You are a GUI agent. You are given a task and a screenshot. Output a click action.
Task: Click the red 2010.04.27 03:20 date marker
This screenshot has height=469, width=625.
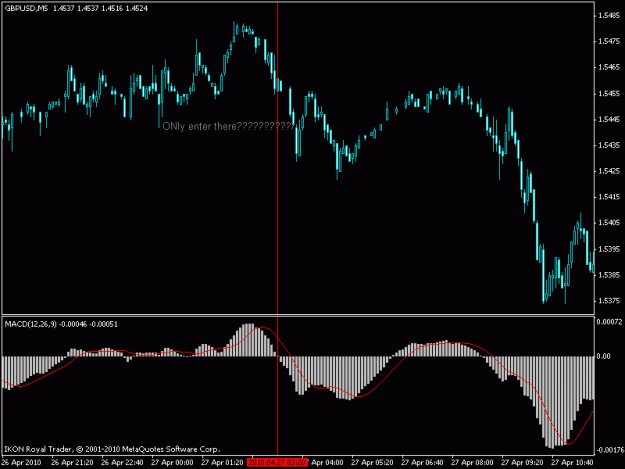[x=277, y=462]
